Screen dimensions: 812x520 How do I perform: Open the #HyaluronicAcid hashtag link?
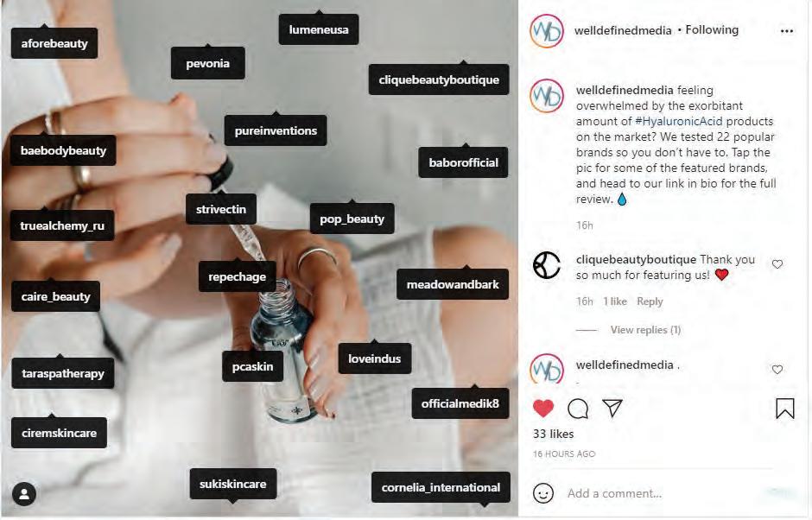coord(678,121)
